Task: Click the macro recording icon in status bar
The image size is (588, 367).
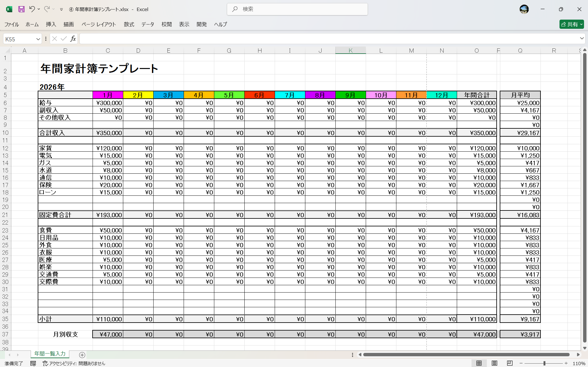Action: point(33,364)
